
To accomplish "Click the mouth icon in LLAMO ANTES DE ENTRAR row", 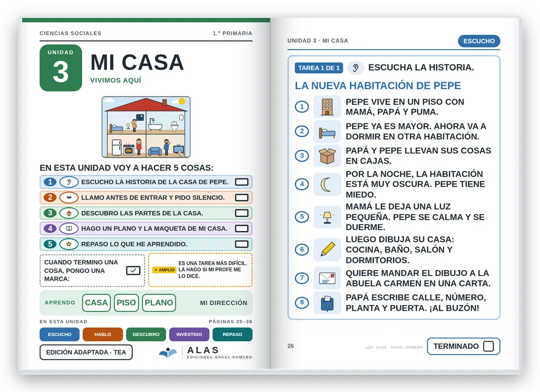I will (69, 197).
